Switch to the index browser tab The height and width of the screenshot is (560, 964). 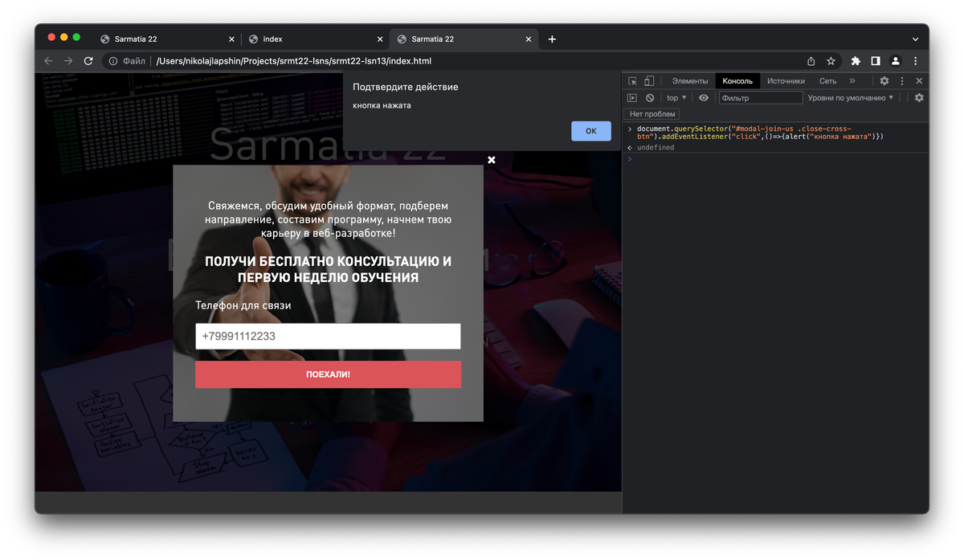click(x=315, y=39)
